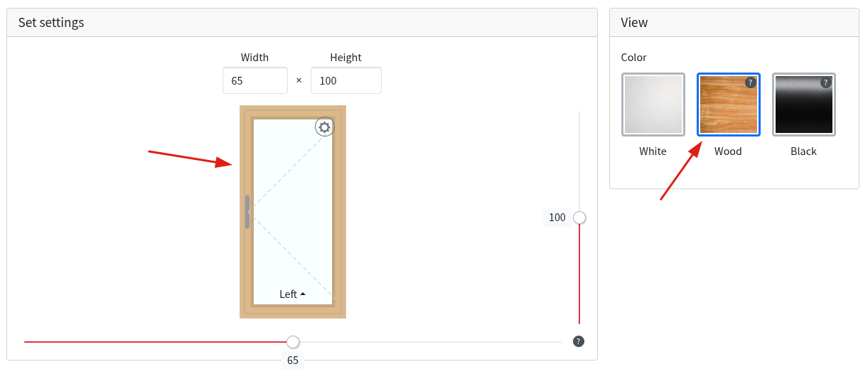This screenshot has height=379, width=868.
Task: Show help tooltip on the Wood swatch
Action: click(750, 82)
